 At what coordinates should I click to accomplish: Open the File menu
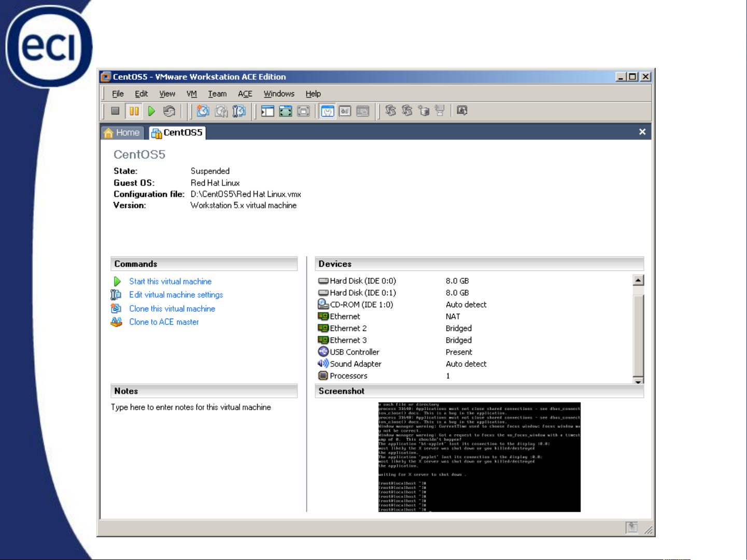pyautogui.click(x=118, y=94)
